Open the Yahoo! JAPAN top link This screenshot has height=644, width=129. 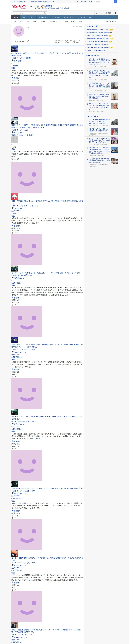coord(82,2)
